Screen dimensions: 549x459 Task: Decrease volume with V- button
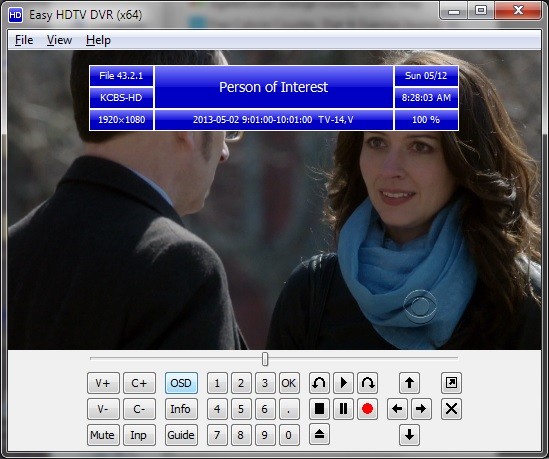tap(103, 409)
